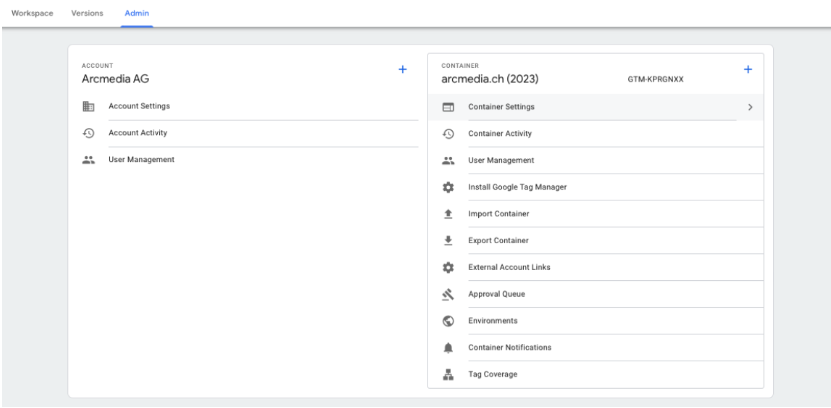Click the Container Activity history icon

coord(448,134)
